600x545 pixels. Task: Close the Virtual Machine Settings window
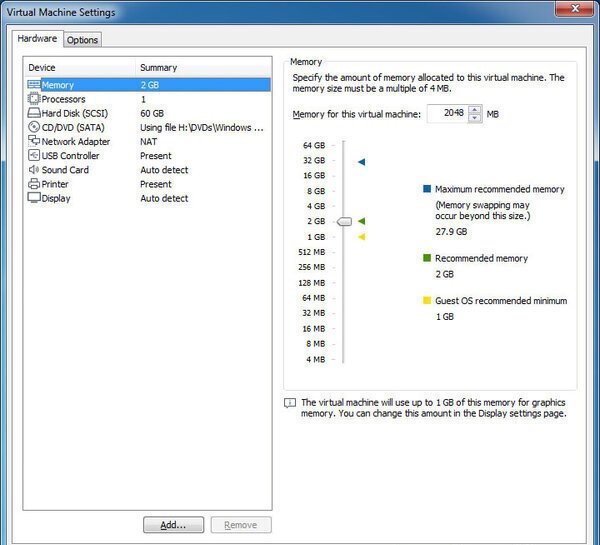pyautogui.click(x=575, y=8)
